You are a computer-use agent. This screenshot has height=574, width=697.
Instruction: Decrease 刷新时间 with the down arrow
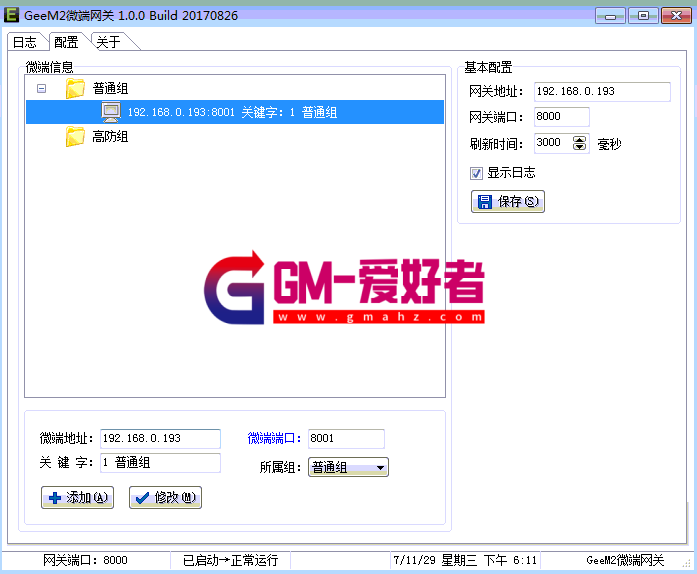[x=579, y=147]
